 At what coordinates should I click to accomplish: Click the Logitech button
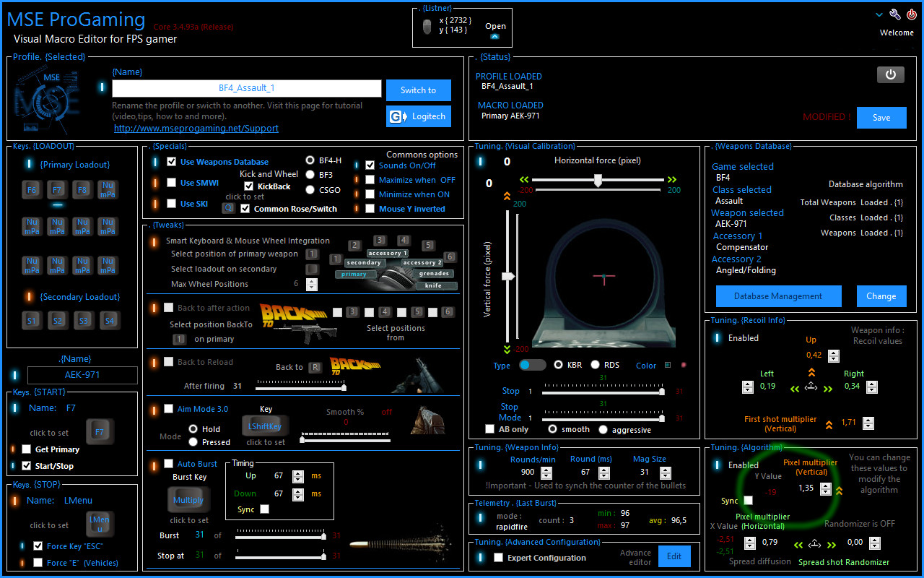[x=419, y=116]
